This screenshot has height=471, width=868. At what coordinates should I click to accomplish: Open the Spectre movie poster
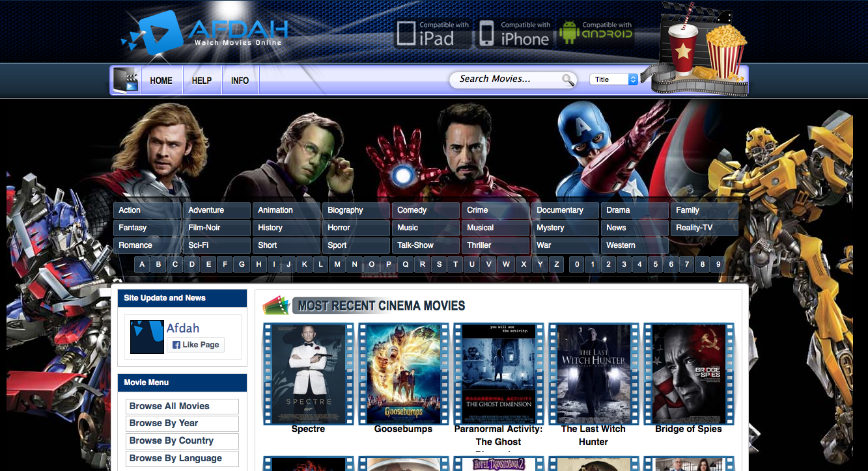pyautogui.click(x=308, y=374)
